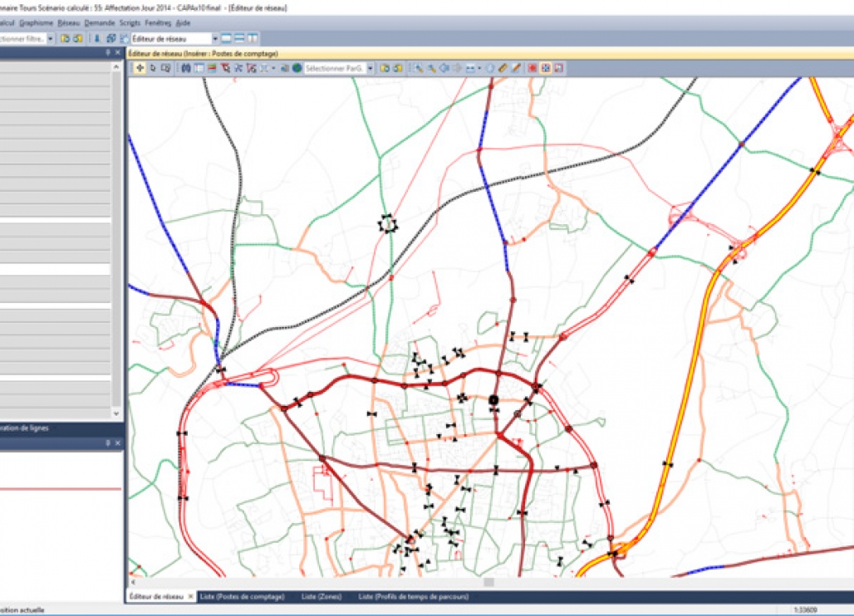Image resolution: width=854 pixels, height=616 pixels.
Task: Toggle the horizontal split layout button
Action: pos(238,38)
